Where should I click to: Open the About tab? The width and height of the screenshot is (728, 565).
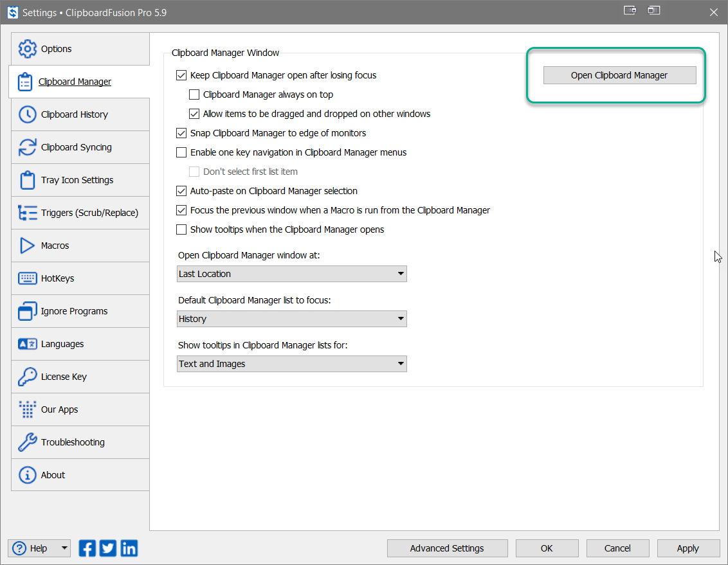tap(80, 475)
